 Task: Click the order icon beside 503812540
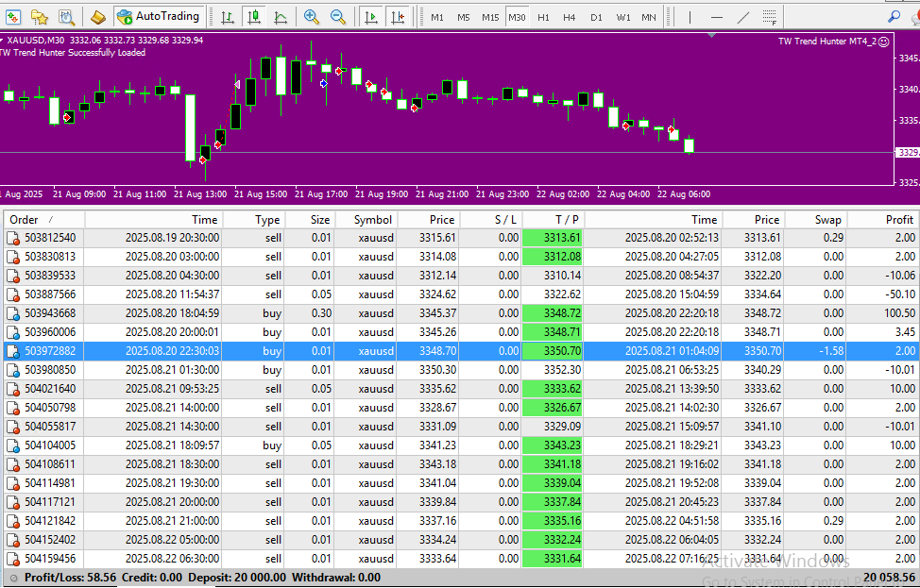[13, 238]
